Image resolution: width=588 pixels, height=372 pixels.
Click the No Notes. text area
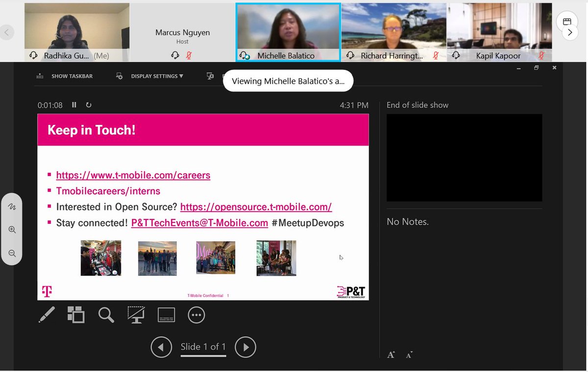[408, 222]
